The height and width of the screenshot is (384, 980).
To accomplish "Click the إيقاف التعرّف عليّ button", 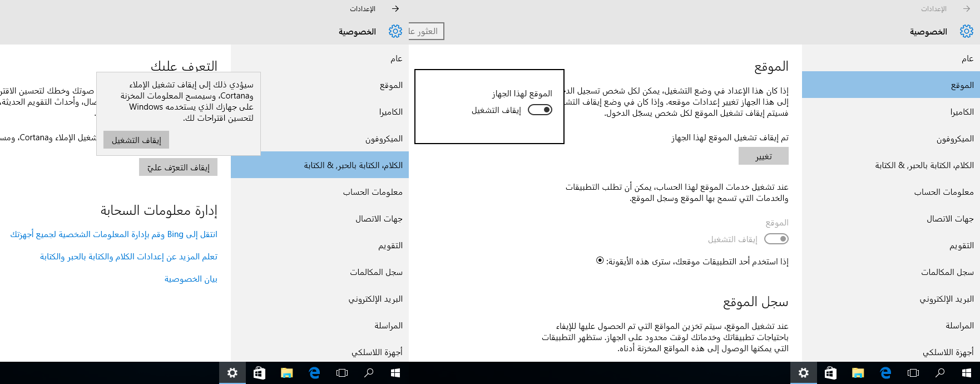I will [178, 168].
